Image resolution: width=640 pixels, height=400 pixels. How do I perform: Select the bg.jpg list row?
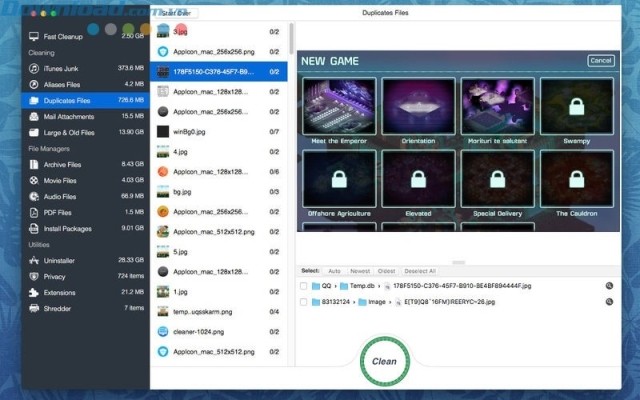tap(219, 191)
